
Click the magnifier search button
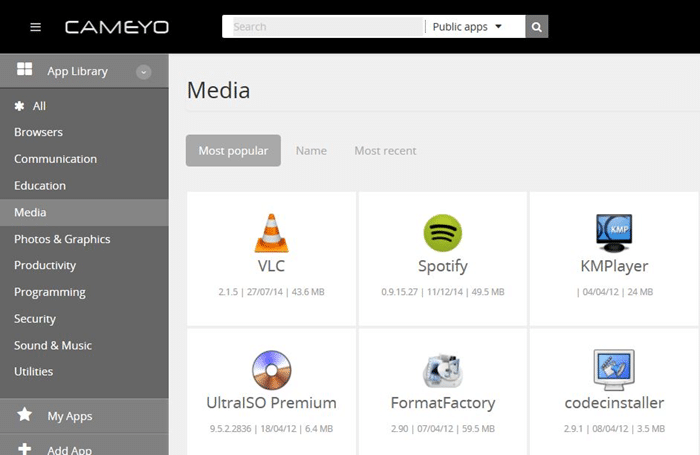tap(537, 27)
